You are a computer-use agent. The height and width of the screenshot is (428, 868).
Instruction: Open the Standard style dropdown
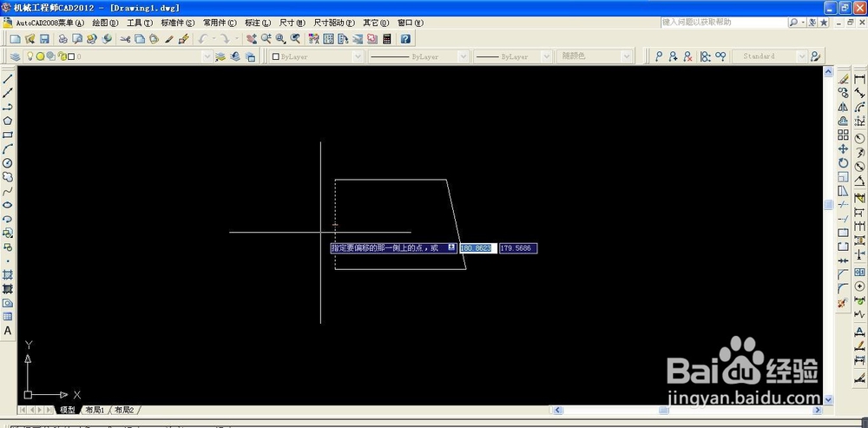(801, 56)
